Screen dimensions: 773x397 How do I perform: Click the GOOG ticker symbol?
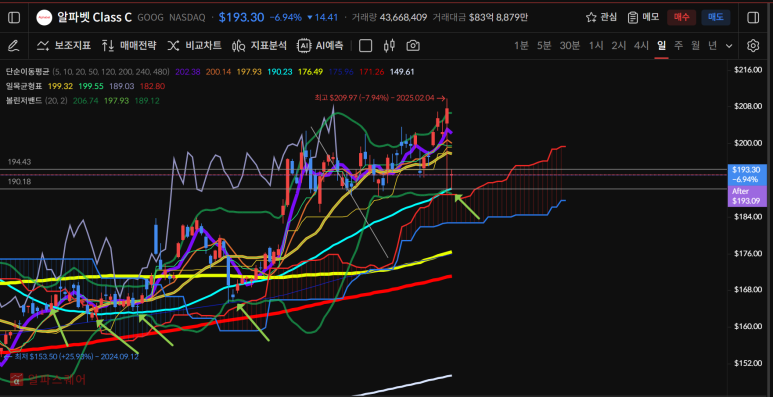(x=150, y=18)
